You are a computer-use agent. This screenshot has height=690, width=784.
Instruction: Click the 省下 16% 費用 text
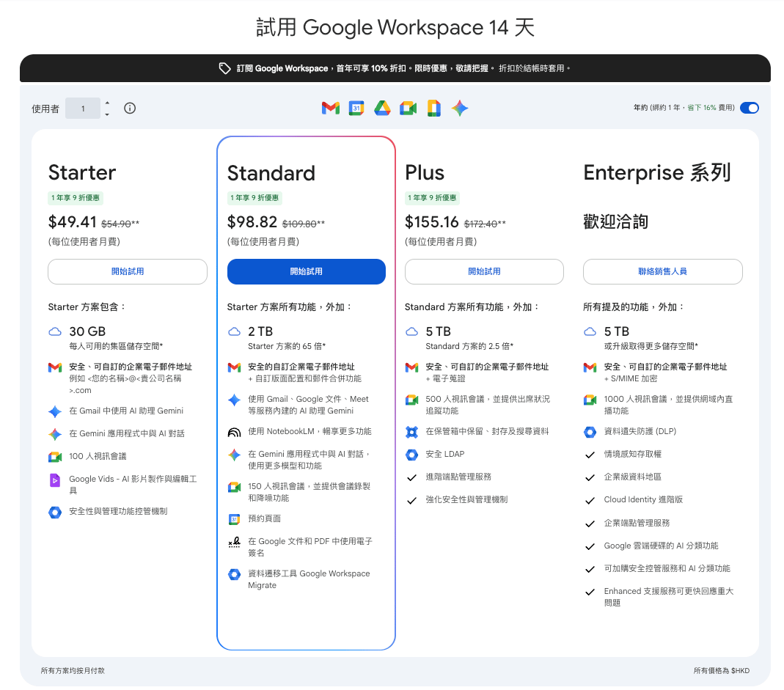coord(709,108)
